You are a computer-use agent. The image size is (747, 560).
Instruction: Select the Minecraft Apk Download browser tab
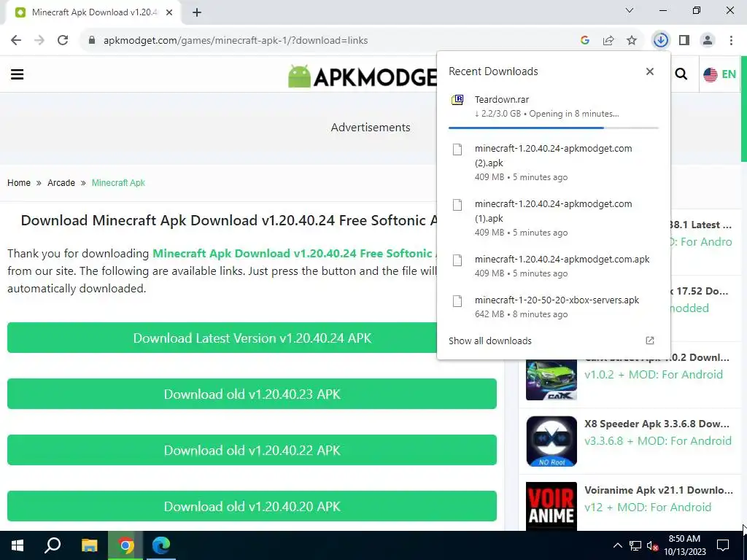coord(93,12)
